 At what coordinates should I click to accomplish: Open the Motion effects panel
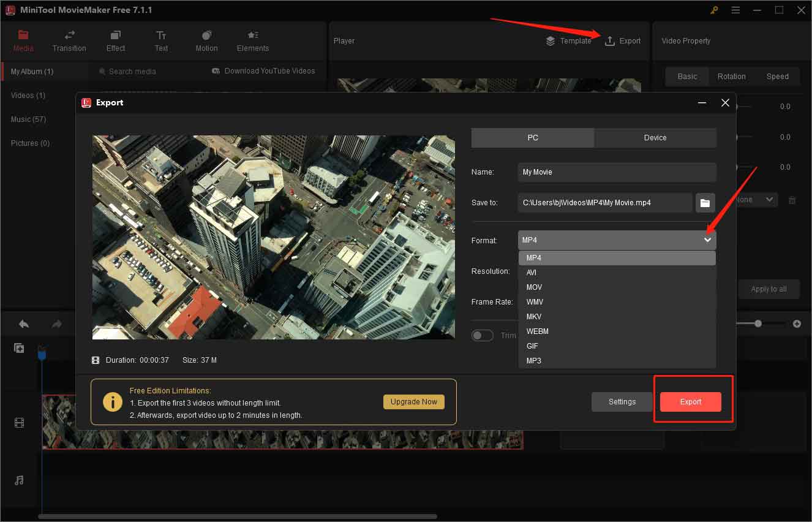pos(206,40)
